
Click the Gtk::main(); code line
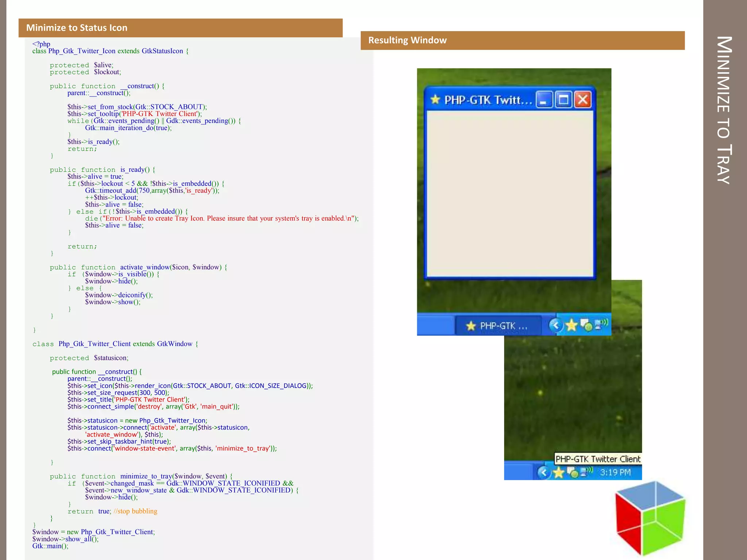[50, 546]
